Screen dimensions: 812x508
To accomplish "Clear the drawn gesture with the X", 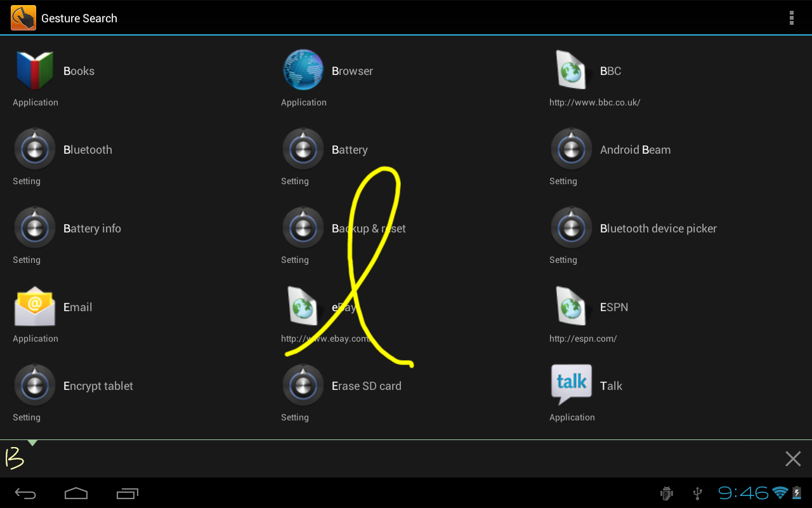I will (x=792, y=458).
